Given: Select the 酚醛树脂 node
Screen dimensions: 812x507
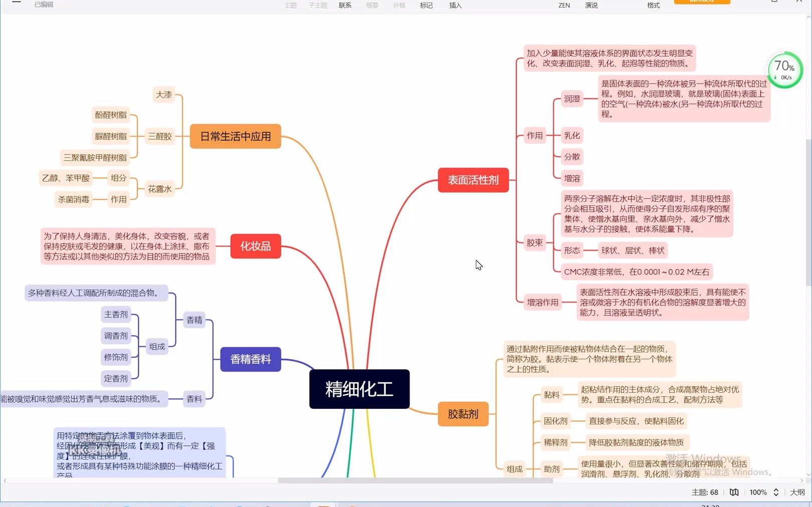Looking at the screenshot, I should (x=111, y=115).
